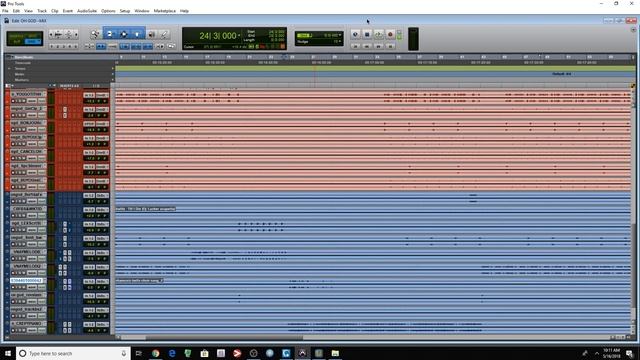640x360 pixels.
Task: Click the Go to End transport button
Action: point(390,47)
